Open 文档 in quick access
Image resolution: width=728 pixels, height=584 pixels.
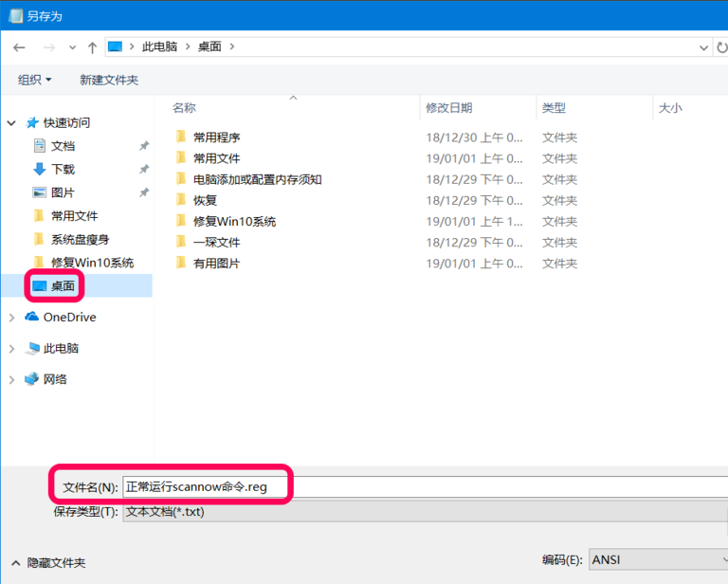pos(63,146)
